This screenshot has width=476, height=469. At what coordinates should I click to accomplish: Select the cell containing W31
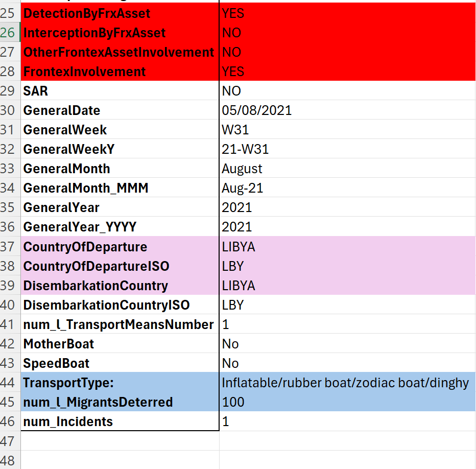(x=235, y=130)
